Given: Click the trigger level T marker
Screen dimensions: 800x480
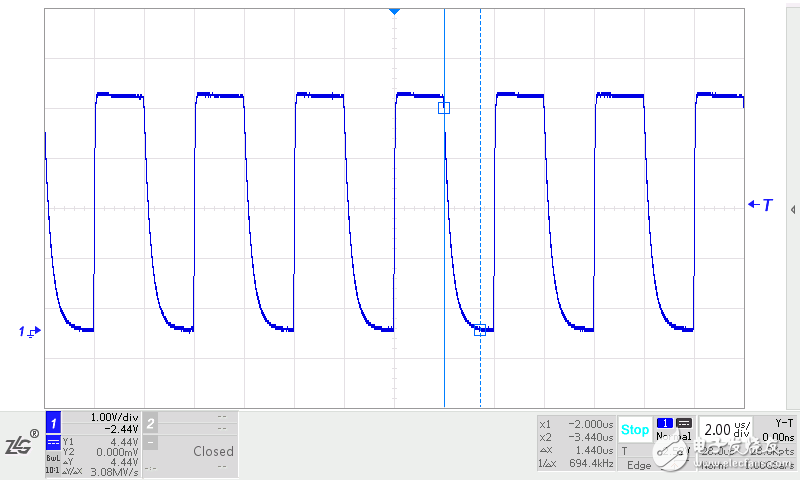Looking at the screenshot, I should pyautogui.click(x=761, y=205).
